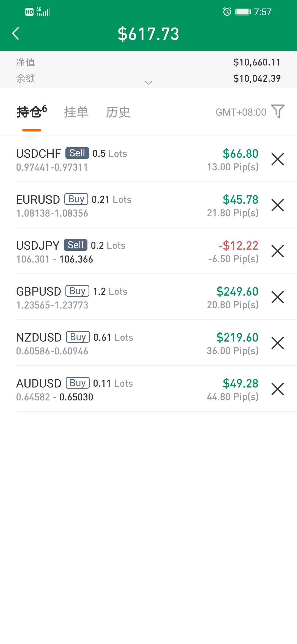Close the EURUSD buy position
The width and height of the screenshot is (297, 644).
pyautogui.click(x=277, y=205)
